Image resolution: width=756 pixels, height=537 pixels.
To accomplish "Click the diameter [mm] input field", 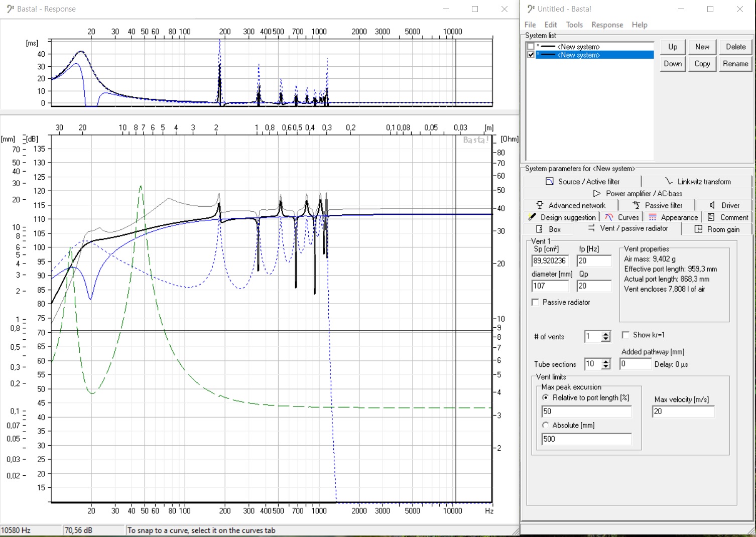I will click(x=550, y=286).
